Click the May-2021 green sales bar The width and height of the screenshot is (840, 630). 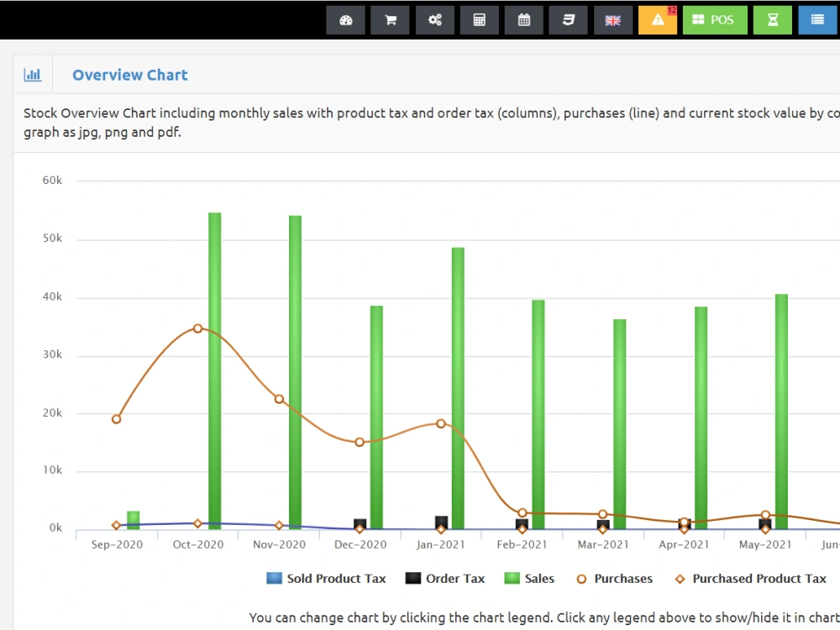(781, 412)
